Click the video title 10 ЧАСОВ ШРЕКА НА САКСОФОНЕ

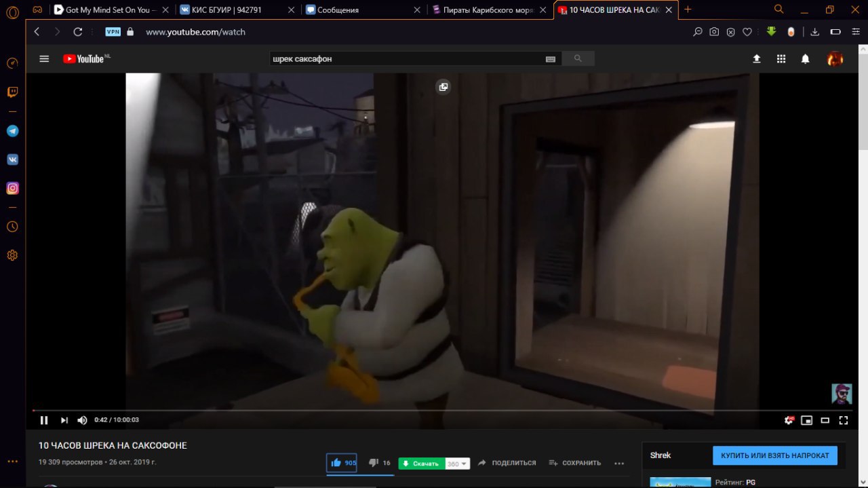[x=113, y=445]
